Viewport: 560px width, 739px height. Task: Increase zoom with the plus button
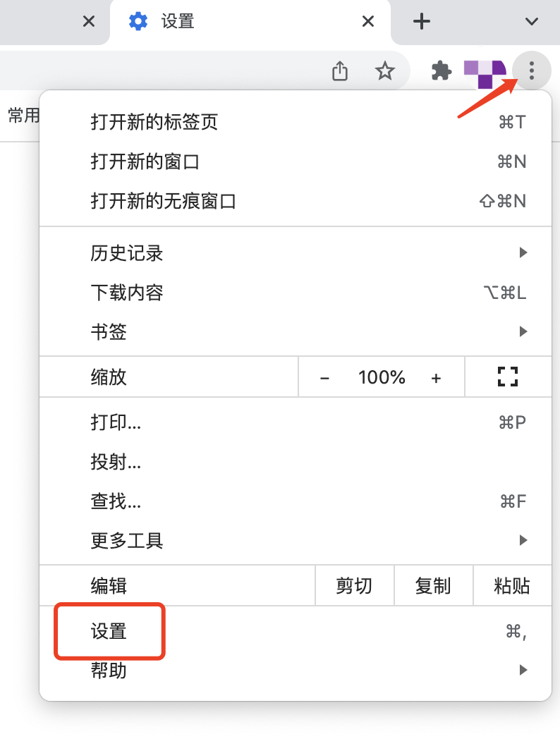[x=436, y=378]
